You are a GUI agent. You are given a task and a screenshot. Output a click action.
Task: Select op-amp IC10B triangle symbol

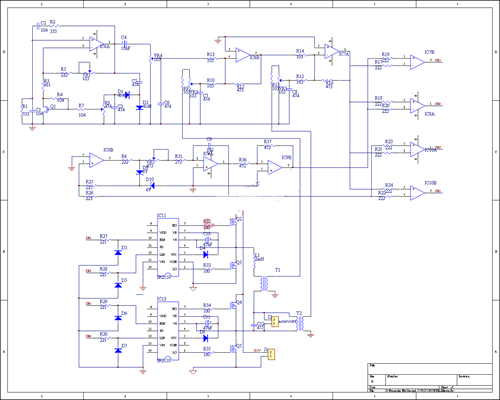point(417,193)
